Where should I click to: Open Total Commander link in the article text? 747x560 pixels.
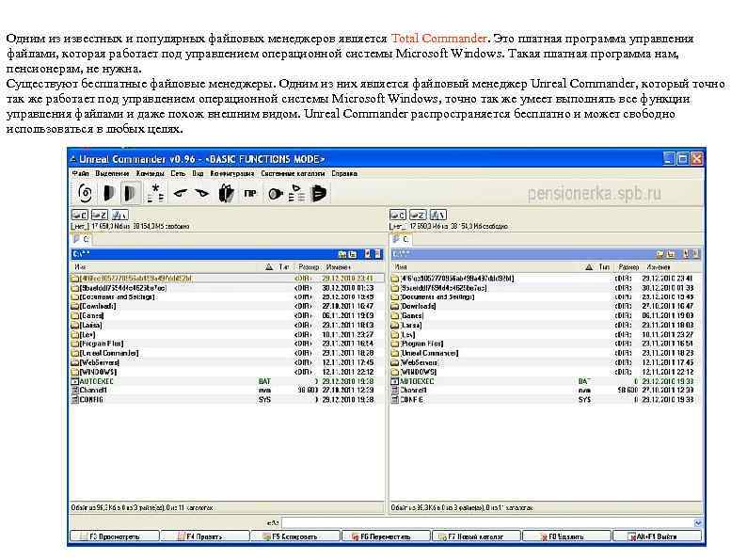[x=438, y=39]
